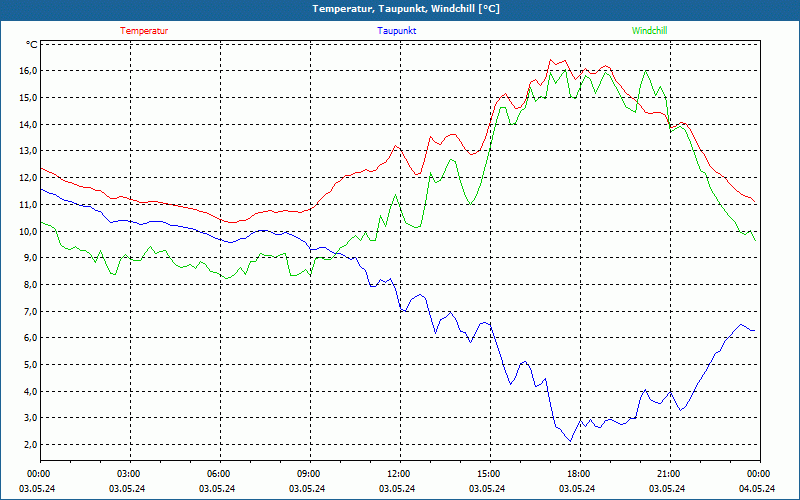Click the 16,0 y-axis value
Image resolution: width=800 pixels, height=500 pixels.
click(29, 71)
